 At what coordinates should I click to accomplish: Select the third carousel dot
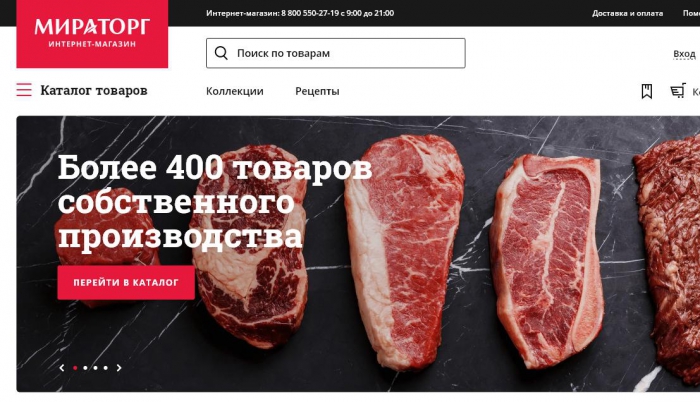pyautogui.click(x=96, y=368)
